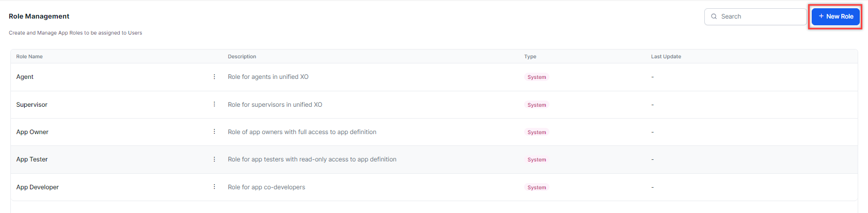Image resolution: width=868 pixels, height=213 pixels.
Task: Open the App Developer role
Action: [37, 187]
